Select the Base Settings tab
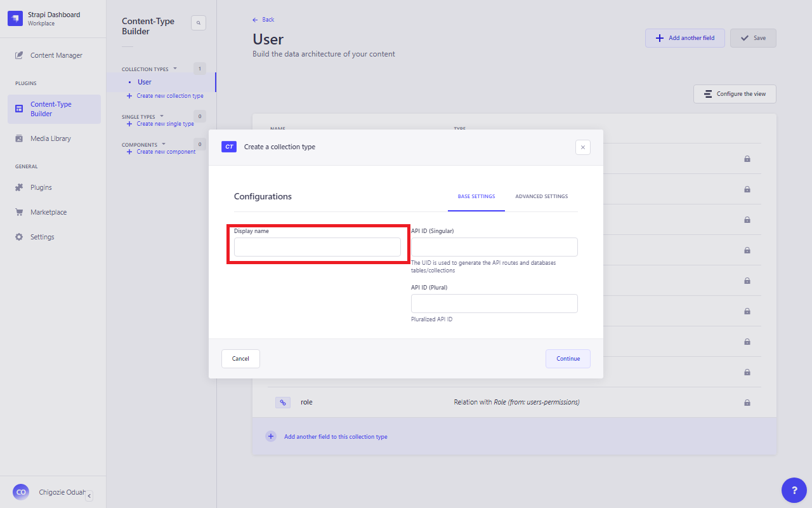 tap(476, 197)
